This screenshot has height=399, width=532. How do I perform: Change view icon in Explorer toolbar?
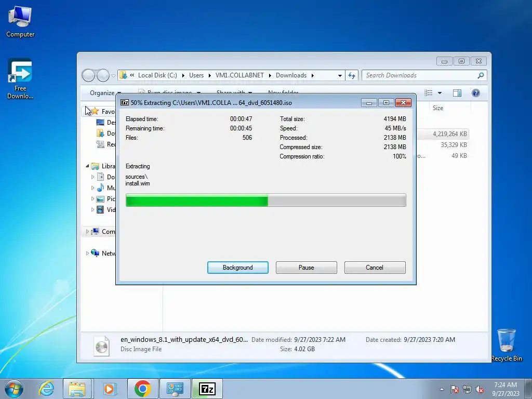tap(429, 92)
